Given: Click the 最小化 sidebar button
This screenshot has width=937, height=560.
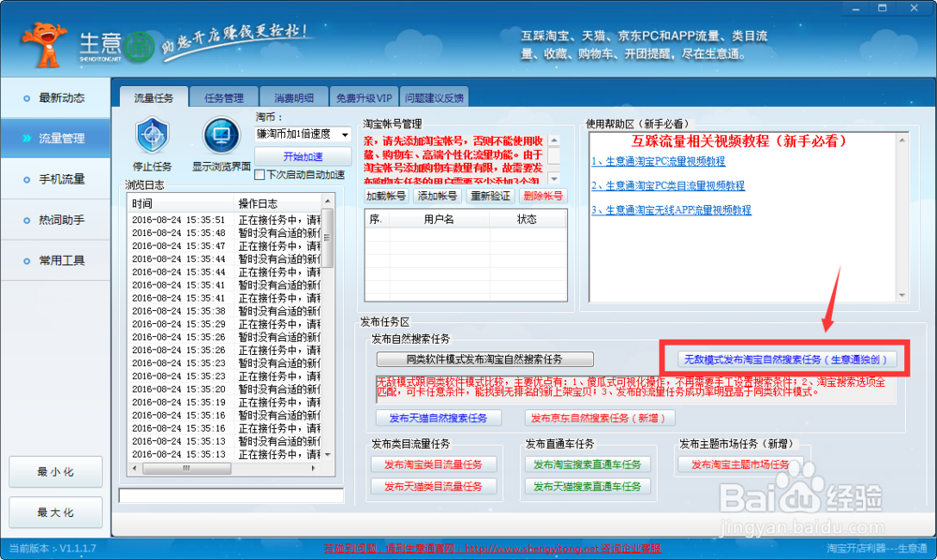Looking at the screenshot, I should 55,472.
